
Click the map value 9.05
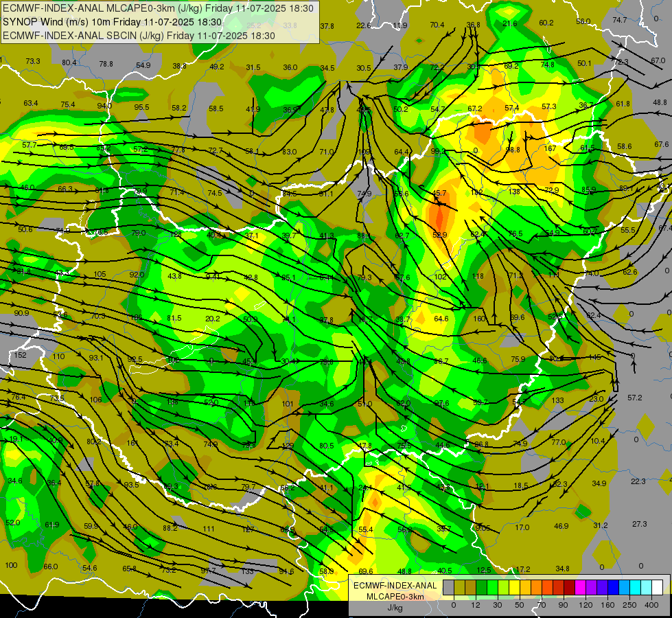point(483,527)
